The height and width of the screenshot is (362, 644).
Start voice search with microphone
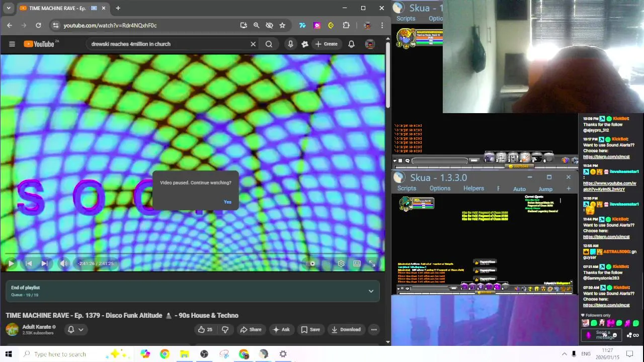point(290,44)
